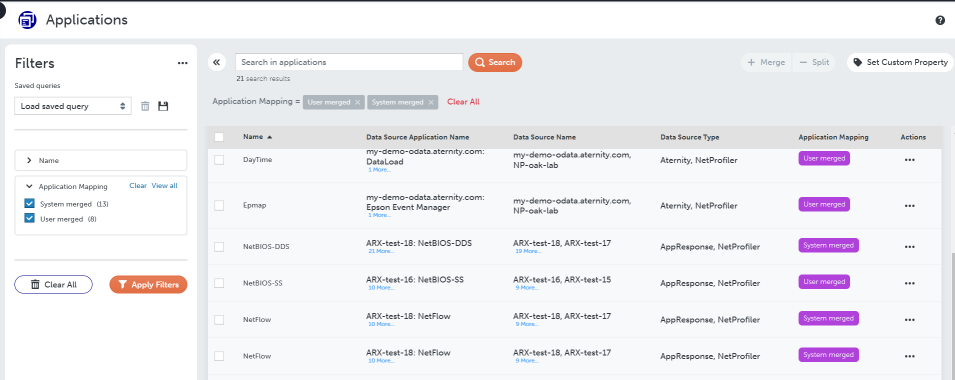Open Filters panel three-dot options menu
Viewport: 955px width, 380px height.
coord(183,63)
